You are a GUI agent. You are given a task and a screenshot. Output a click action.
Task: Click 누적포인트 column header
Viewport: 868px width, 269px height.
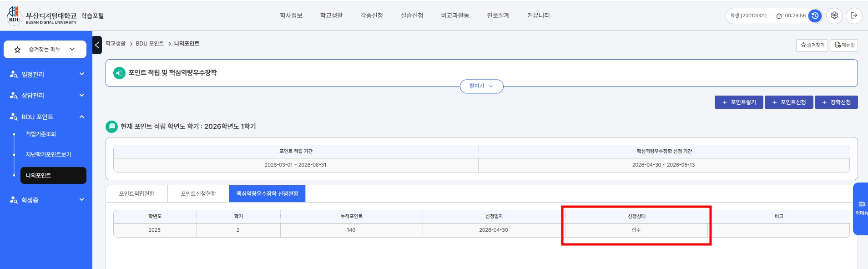(351, 217)
